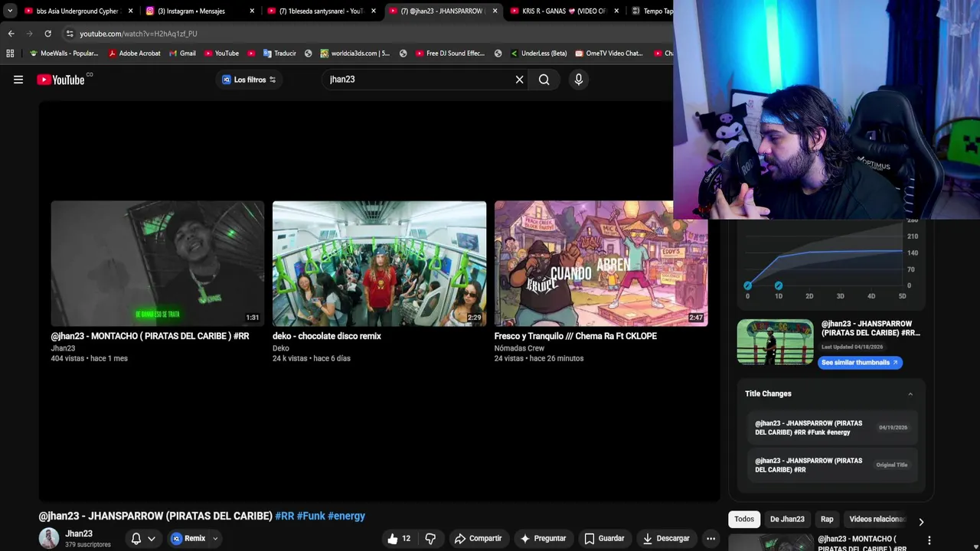
Task: Switch to KRIS R - GANAS tab
Action: point(563,11)
